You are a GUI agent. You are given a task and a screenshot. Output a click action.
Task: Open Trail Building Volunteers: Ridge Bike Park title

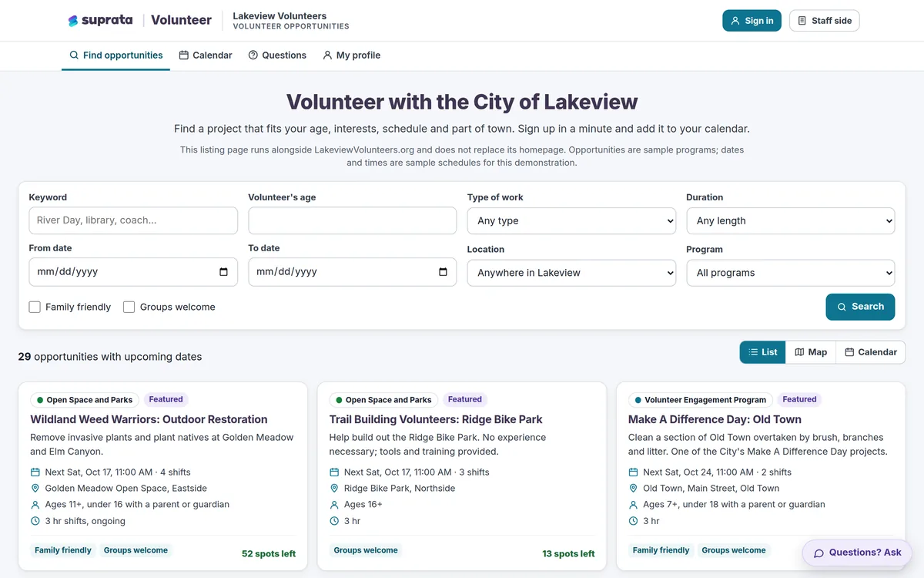point(436,419)
